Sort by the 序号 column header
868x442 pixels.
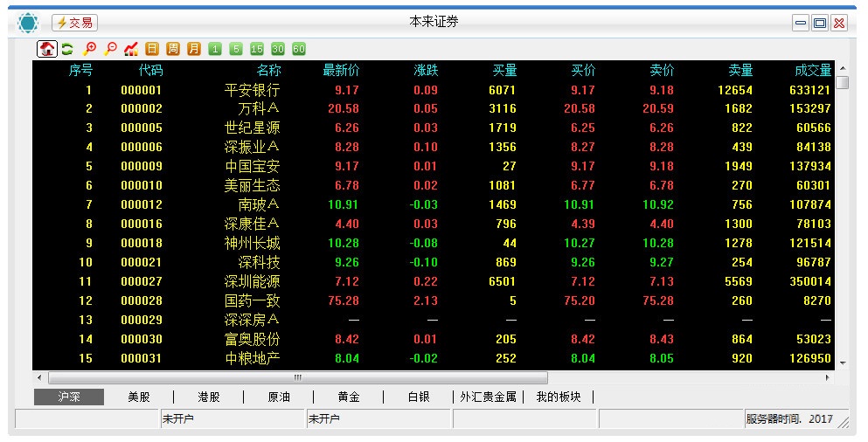(80, 70)
